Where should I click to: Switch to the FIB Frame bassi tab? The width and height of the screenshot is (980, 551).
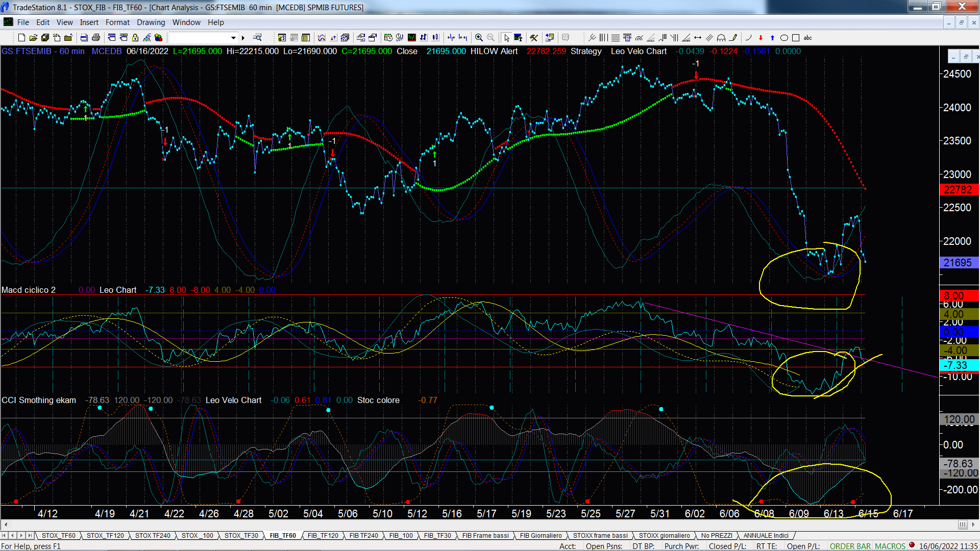(485, 536)
